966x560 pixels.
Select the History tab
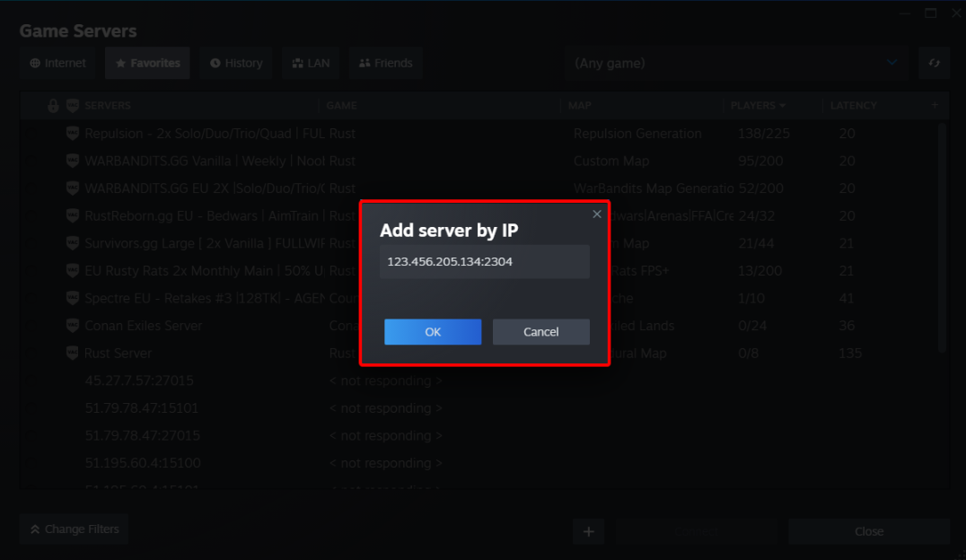236,64
